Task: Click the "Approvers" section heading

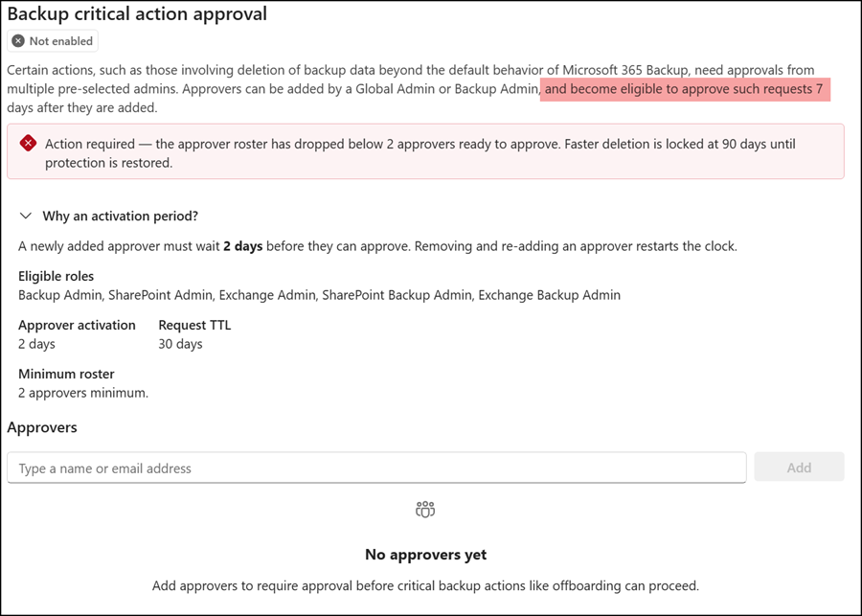Action: [x=42, y=427]
